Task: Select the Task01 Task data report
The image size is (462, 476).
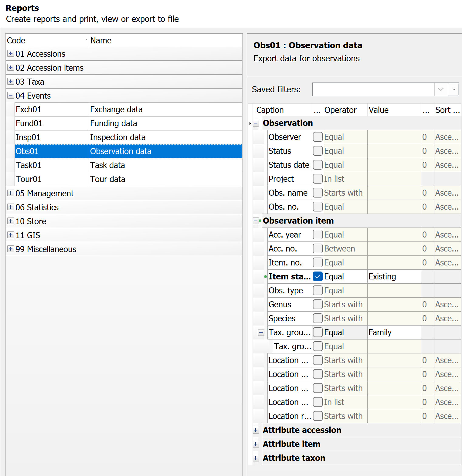Action: point(128,165)
